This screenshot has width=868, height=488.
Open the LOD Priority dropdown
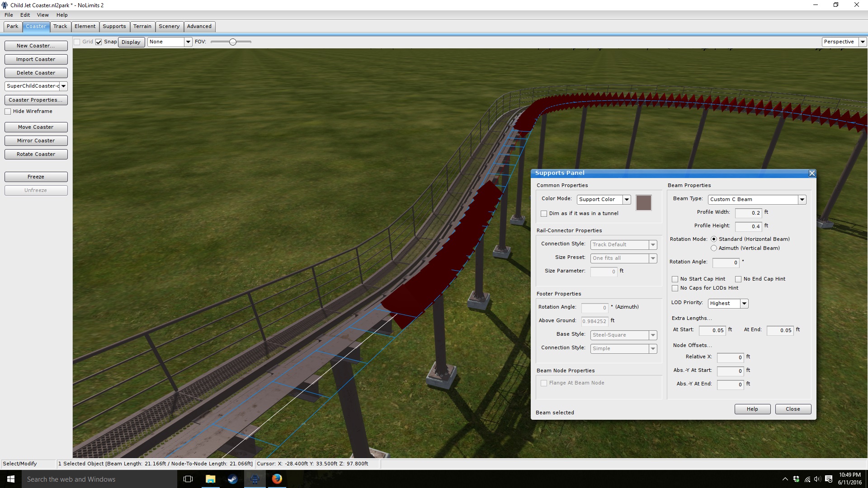pos(744,303)
